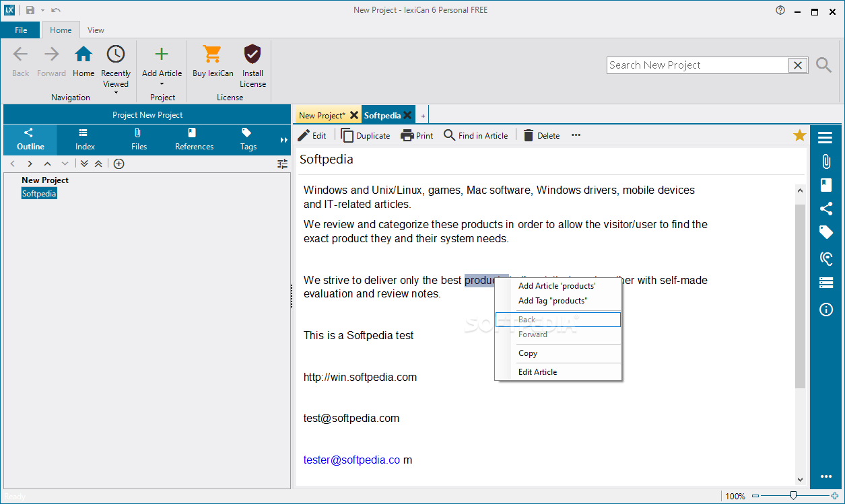The image size is (845, 504).
Task: Click Find in Article
Action: tap(475, 135)
